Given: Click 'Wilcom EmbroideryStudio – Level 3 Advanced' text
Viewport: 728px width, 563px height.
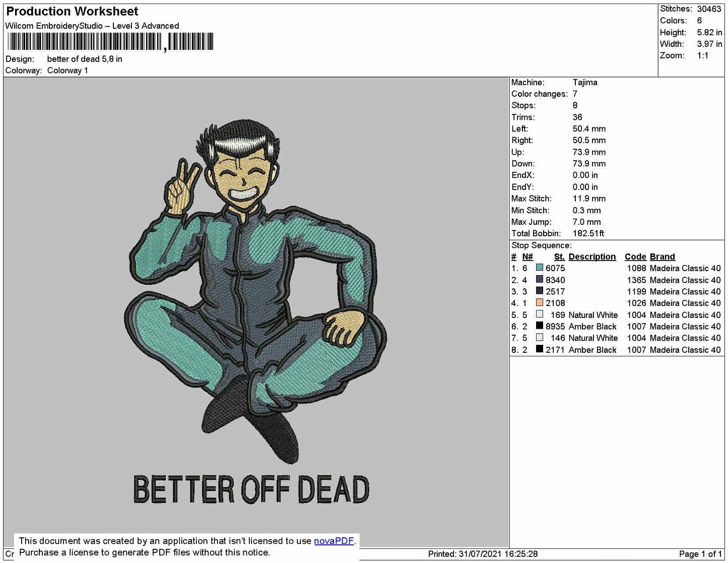Looking at the screenshot, I should pyautogui.click(x=92, y=26).
